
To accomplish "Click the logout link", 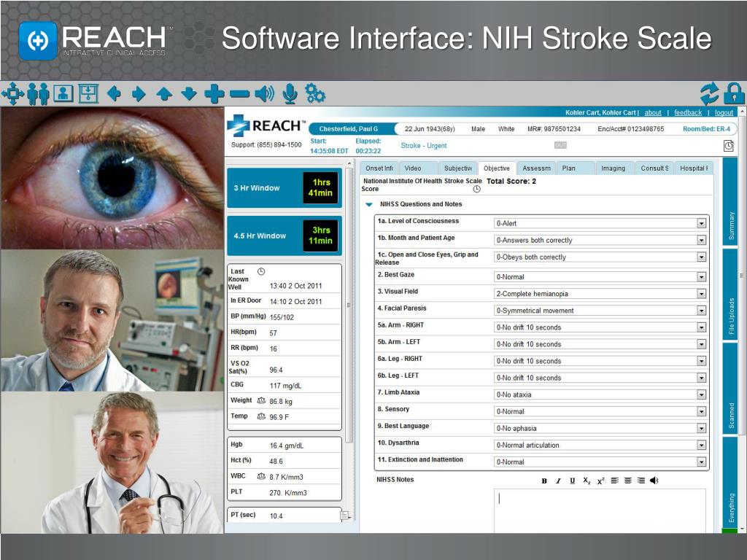I will 724,113.
